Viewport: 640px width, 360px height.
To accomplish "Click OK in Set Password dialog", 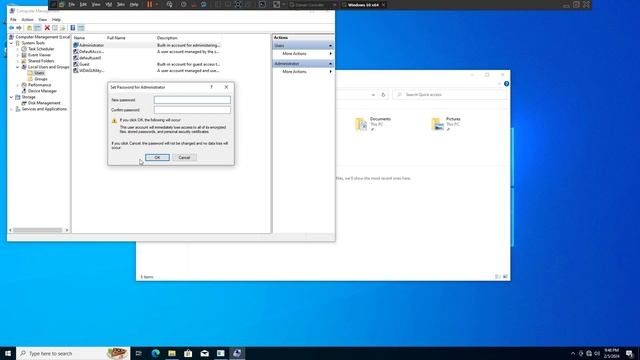I will [157, 158].
